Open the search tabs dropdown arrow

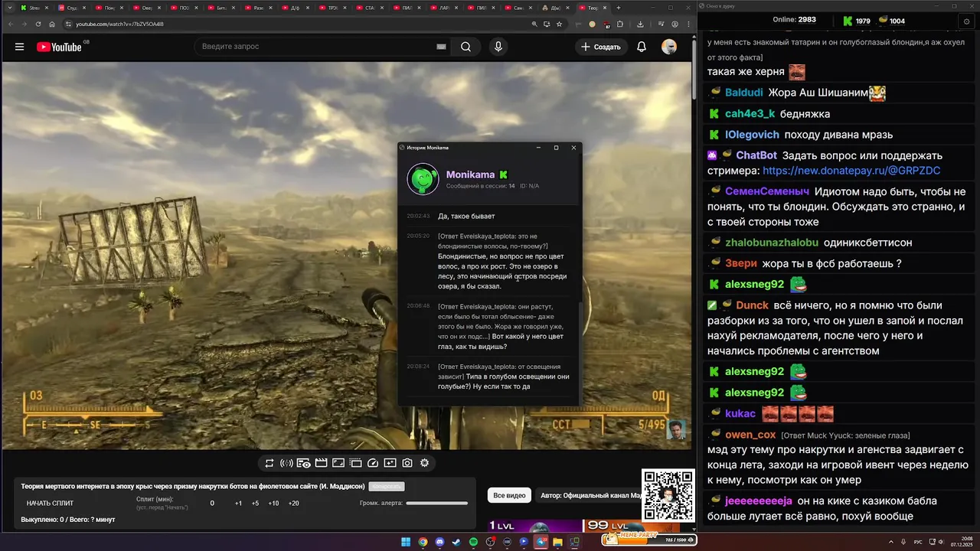pyautogui.click(x=10, y=8)
